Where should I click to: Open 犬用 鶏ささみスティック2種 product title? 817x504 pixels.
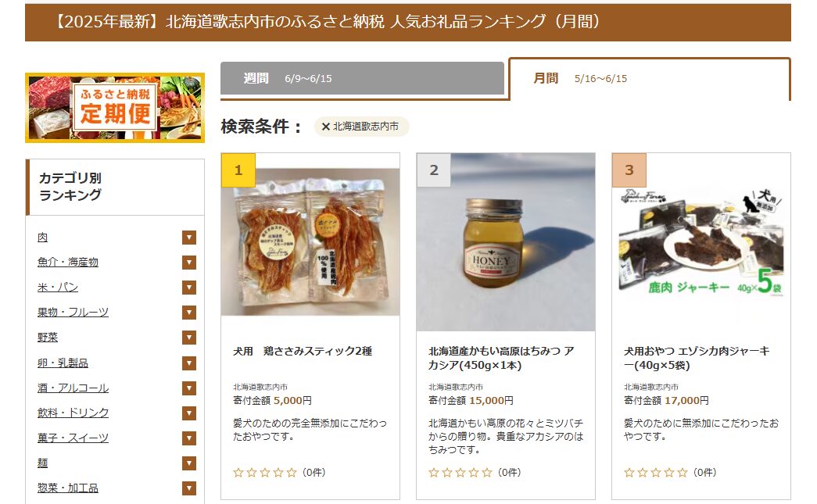pyautogui.click(x=303, y=352)
